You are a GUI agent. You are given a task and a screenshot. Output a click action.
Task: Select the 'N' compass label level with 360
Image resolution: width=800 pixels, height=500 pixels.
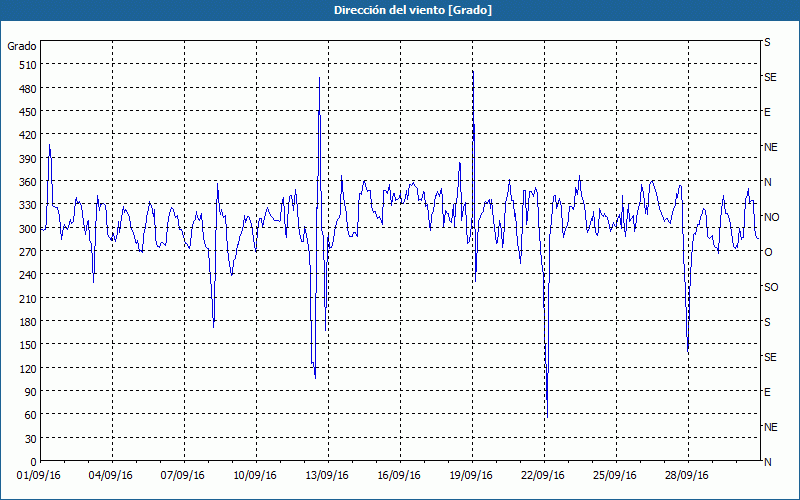tap(768, 182)
